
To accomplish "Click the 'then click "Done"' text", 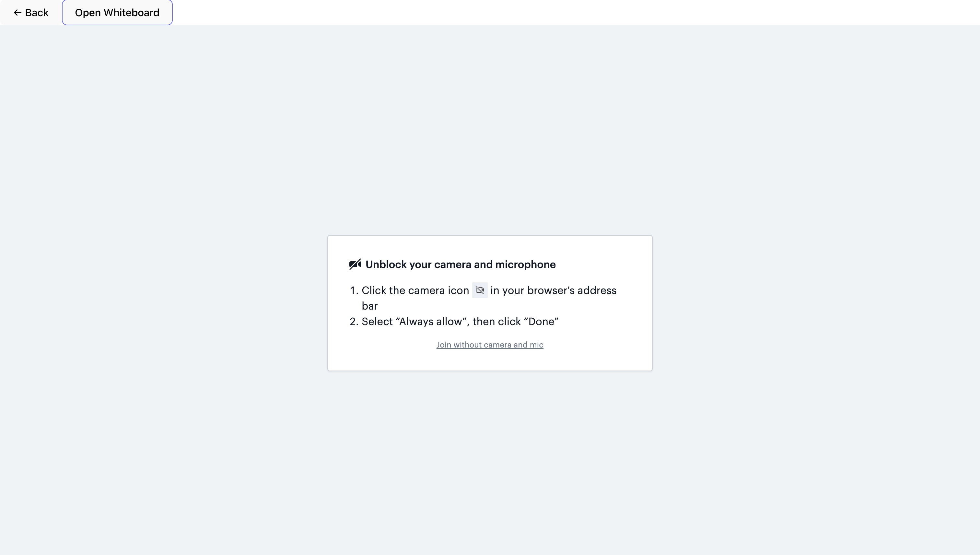I will pyautogui.click(x=516, y=321).
